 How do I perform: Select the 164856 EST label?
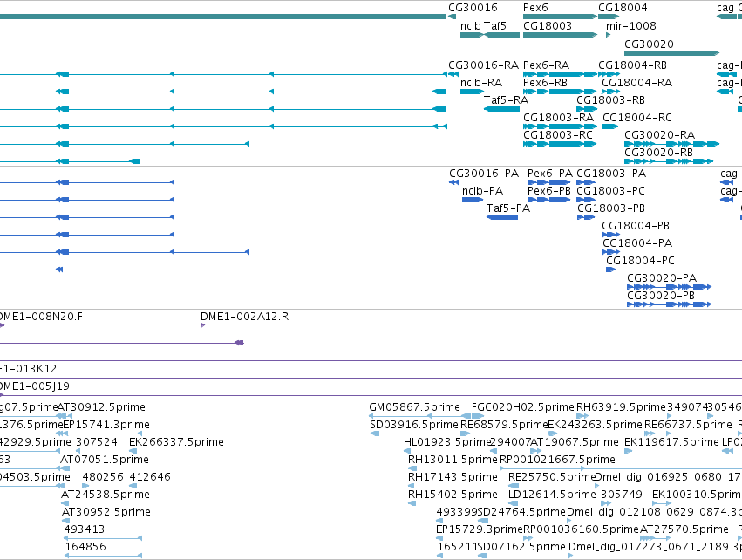coord(85,547)
